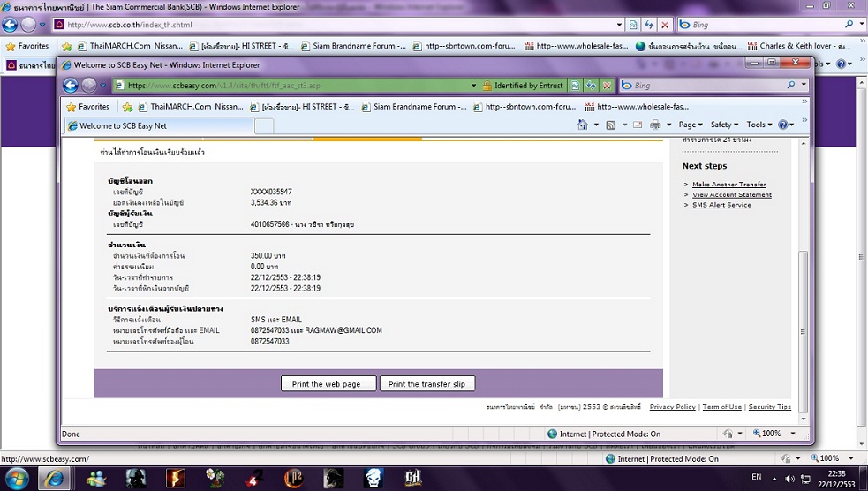Click Print the web page button

(x=328, y=383)
